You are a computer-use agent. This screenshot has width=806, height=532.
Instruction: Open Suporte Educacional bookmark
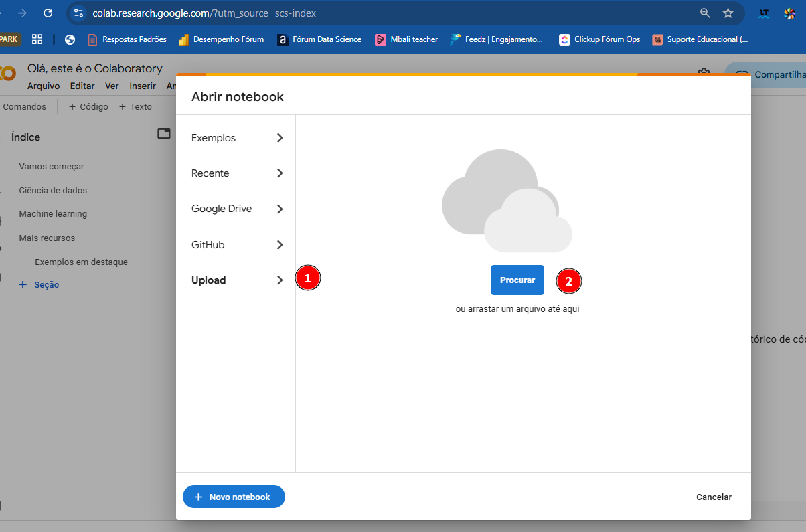701,39
